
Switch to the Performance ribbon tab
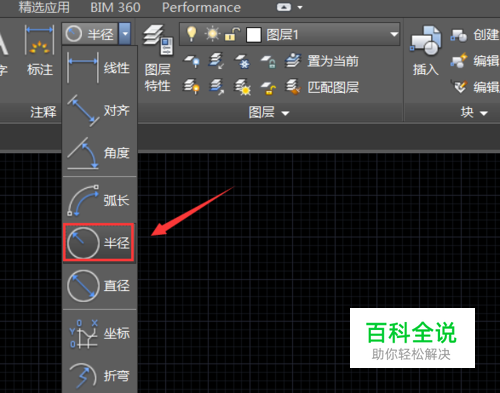coord(201,7)
